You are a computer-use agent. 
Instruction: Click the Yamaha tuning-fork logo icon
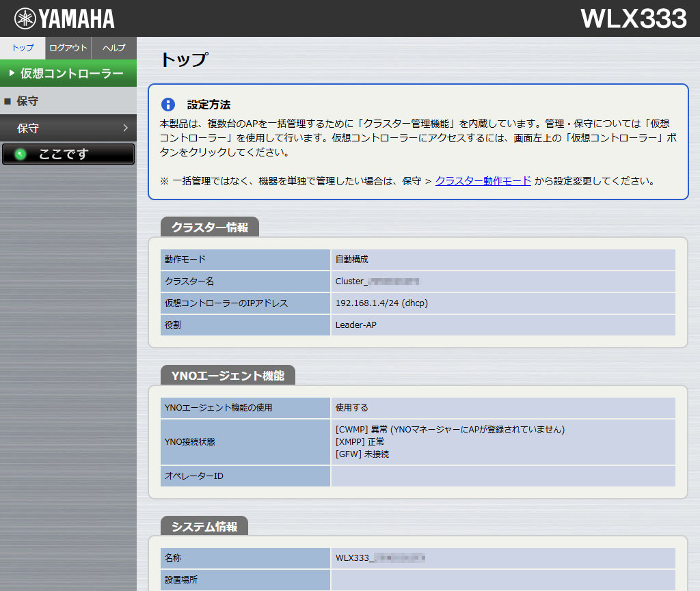(x=25, y=18)
